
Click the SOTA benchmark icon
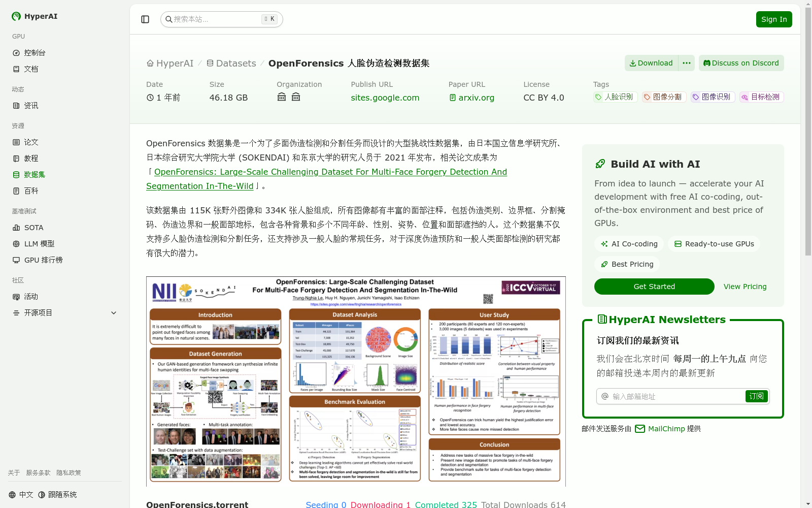pyautogui.click(x=16, y=228)
